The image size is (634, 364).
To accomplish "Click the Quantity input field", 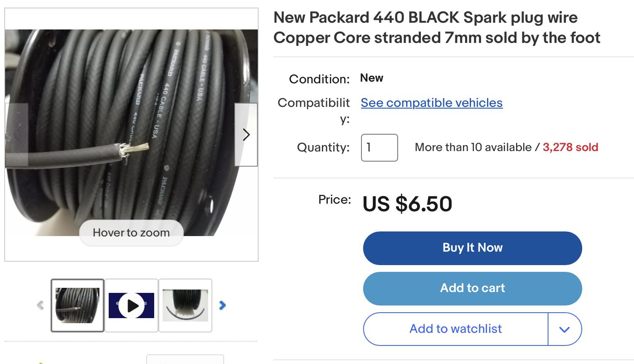I will tap(379, 148).
